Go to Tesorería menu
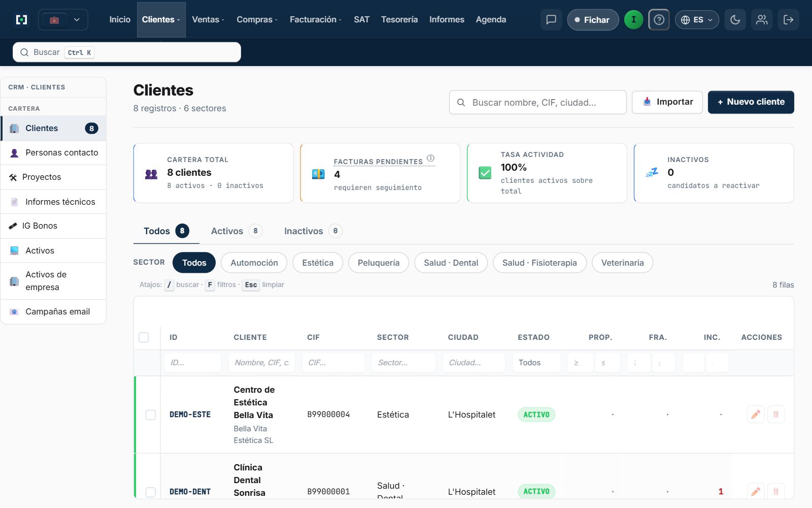The width and height of the screenshot is (812, 508). pyautogui.click(x=399, y=20)
